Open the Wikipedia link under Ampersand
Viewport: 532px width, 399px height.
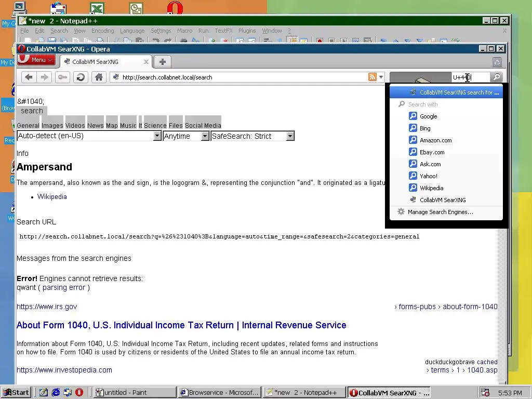tap(52, 196)
